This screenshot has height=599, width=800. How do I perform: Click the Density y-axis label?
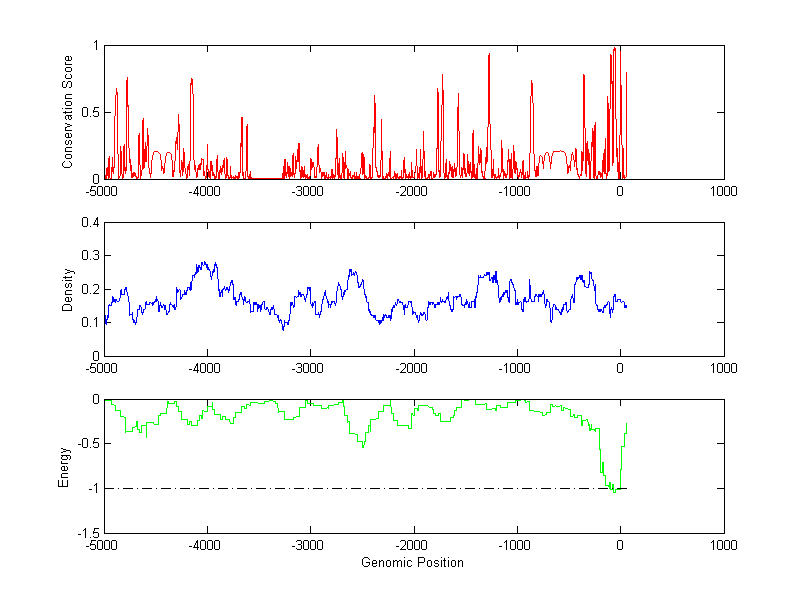(x=68, y=289)
